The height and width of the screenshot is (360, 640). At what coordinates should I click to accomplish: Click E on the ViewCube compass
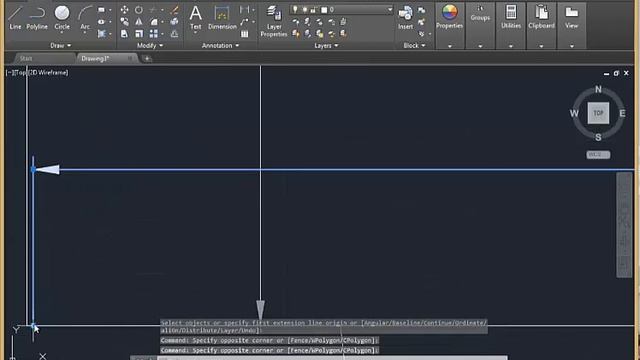(x=622, y=113)
